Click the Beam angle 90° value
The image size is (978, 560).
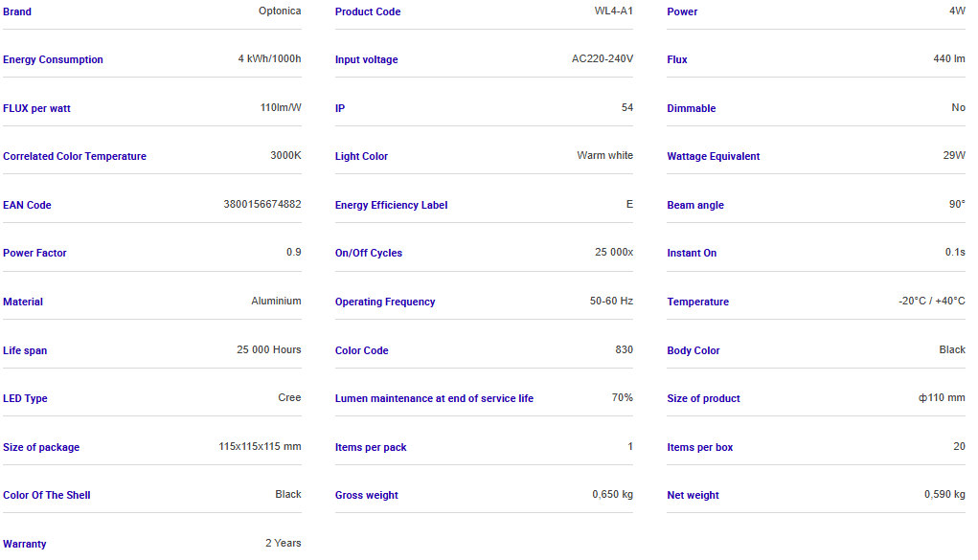pos(956,205)
